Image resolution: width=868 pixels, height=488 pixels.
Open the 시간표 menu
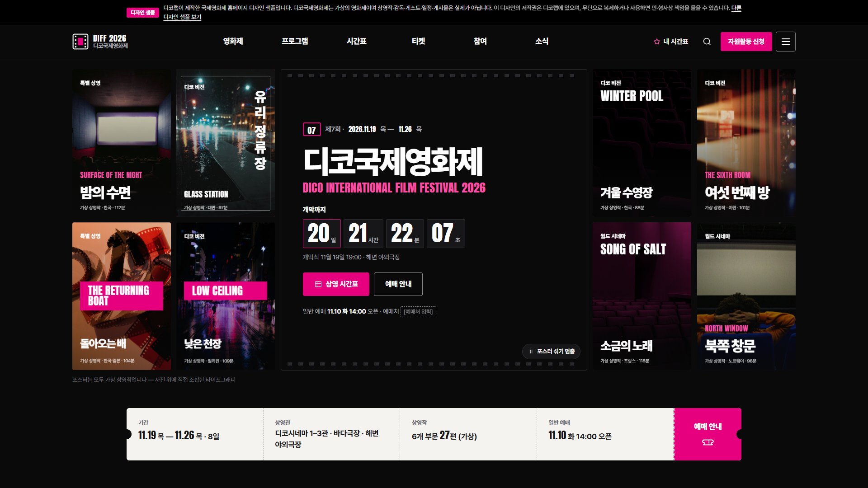click(357, 41)
